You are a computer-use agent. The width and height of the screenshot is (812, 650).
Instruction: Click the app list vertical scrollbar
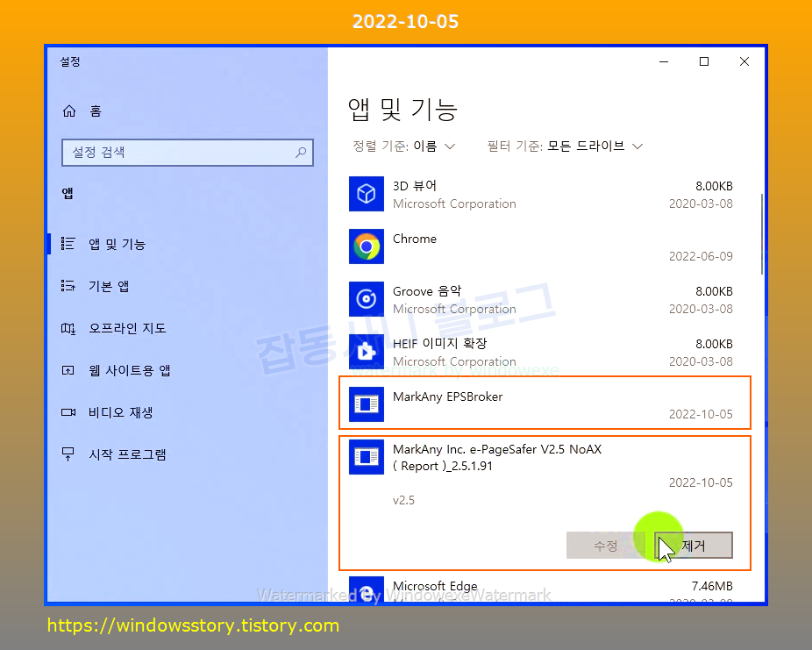click(x=762, y=234)
